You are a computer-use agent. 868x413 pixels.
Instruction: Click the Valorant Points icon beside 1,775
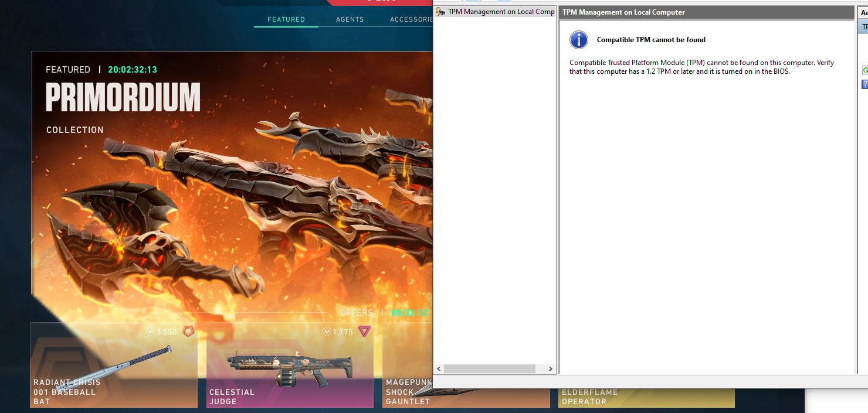pos(327,332)
